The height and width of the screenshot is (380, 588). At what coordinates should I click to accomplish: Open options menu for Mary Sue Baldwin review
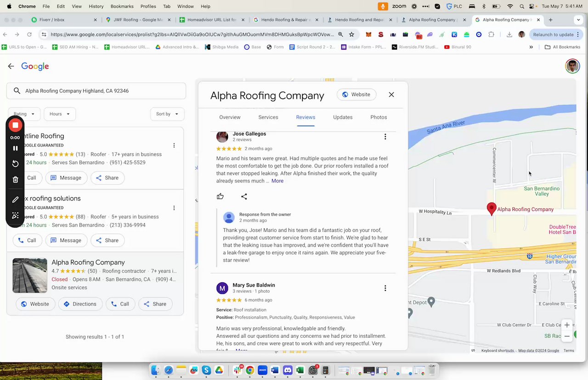click(x=385, y=288)
